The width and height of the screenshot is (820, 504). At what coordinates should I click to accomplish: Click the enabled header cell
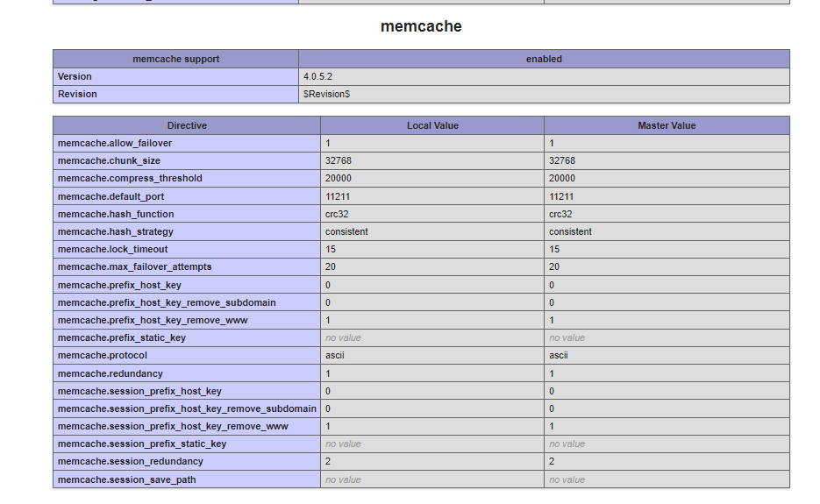pos(544,59)
